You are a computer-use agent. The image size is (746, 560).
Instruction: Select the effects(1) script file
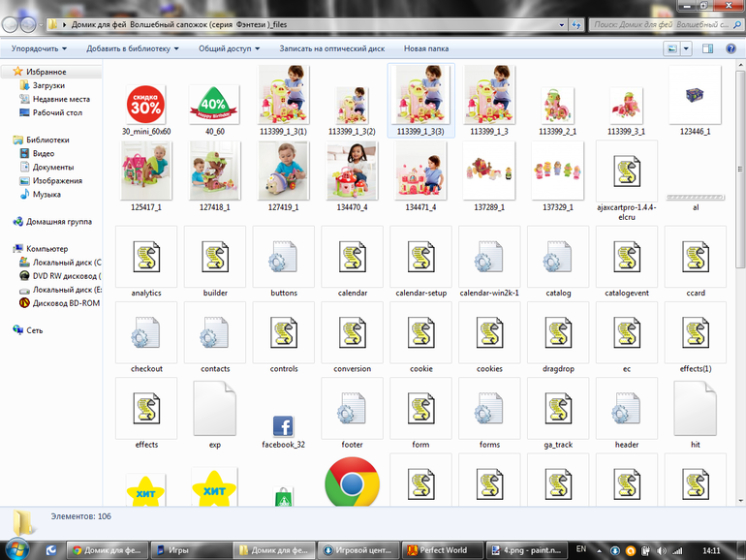[695, 332]
